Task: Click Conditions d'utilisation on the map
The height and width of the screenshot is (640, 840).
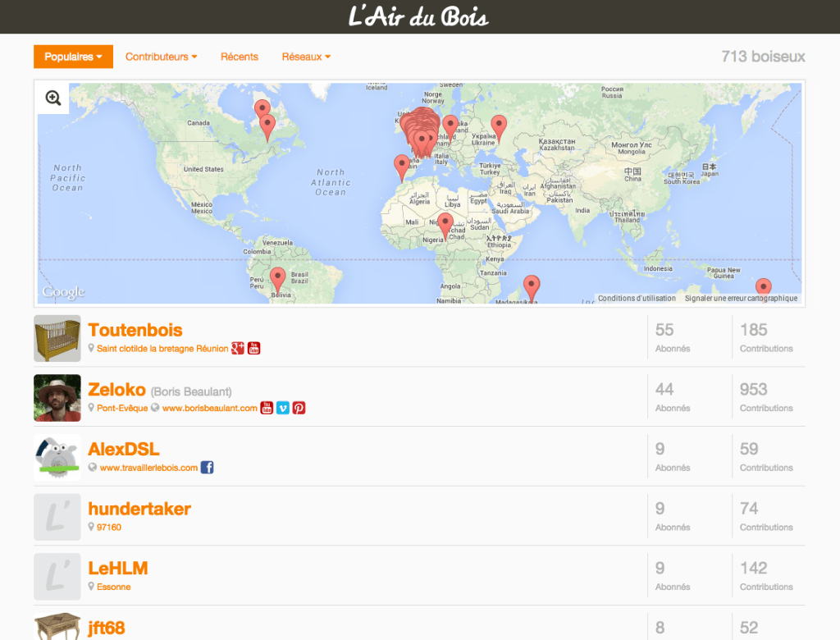Action: [x=637, y=298]
